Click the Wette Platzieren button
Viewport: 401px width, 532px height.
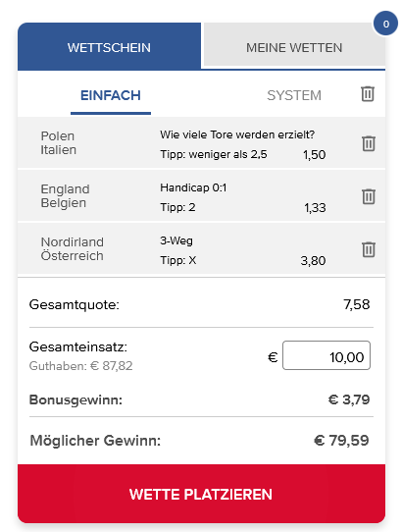[x=201, y=494]
